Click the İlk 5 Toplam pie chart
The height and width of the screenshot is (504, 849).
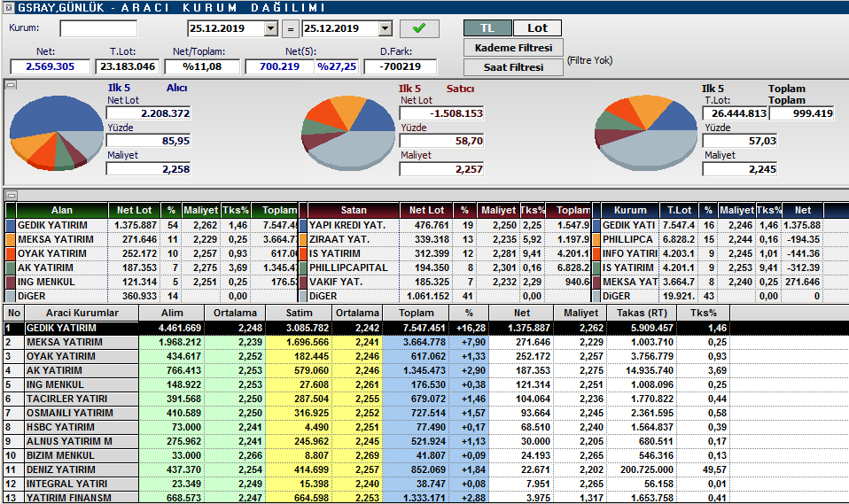(645, 133)
